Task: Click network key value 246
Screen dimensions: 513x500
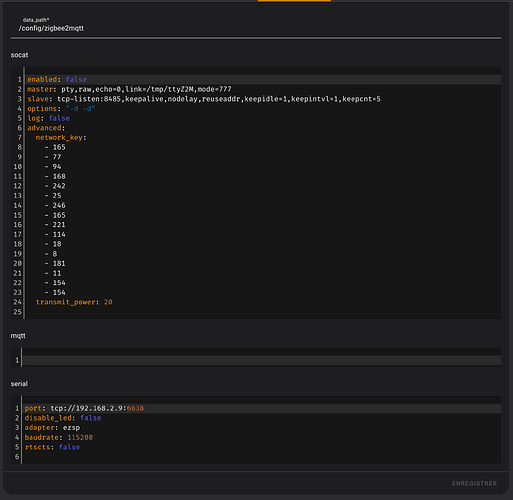Action: 59,205
